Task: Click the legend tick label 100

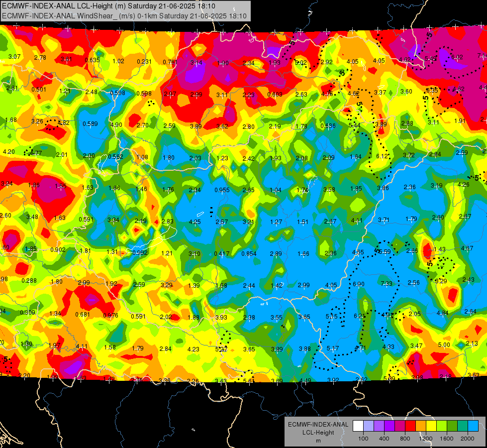Action: pyautogui.click(x=364, y=439)
